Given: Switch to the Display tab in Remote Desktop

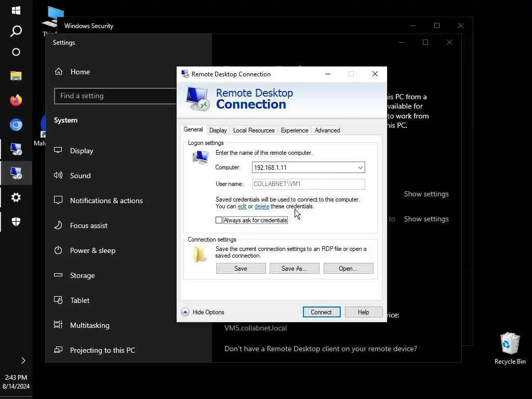Looking at the screenshot, I should (x=218, y=130).
